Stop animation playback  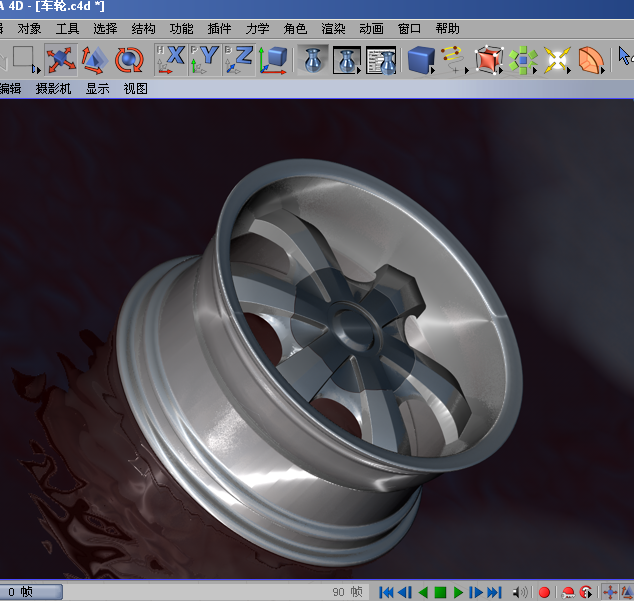click(440, 593)
